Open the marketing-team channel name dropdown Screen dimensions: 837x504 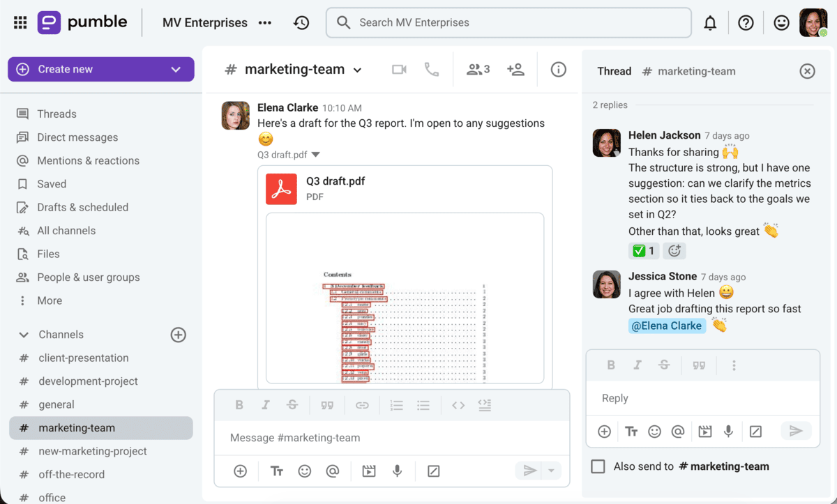click(357, 70)
